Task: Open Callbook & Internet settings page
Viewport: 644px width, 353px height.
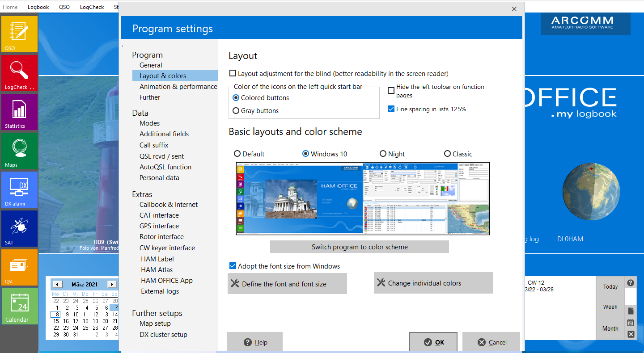Action: point(169,205)
